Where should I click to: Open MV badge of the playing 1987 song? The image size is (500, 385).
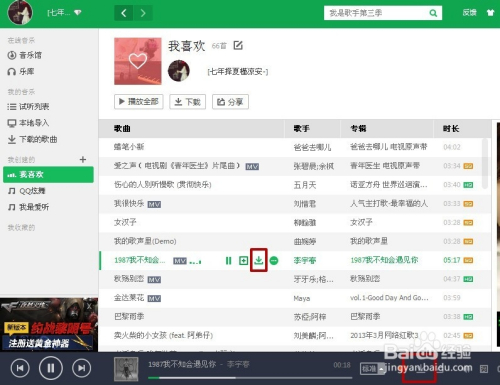pos(180,261)
